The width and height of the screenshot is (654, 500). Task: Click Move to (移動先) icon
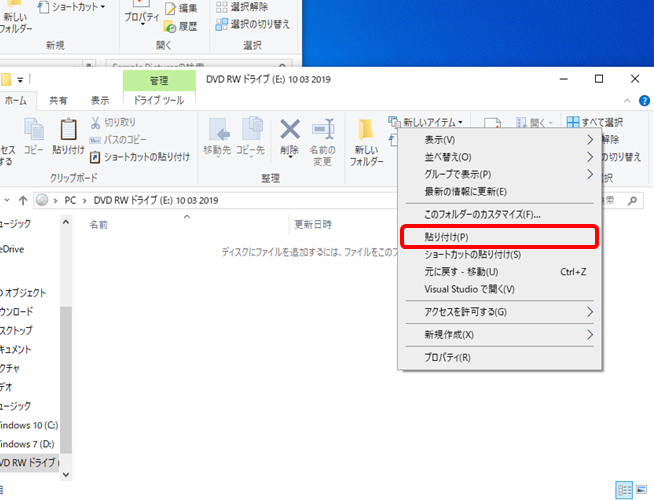pos(218,129)
